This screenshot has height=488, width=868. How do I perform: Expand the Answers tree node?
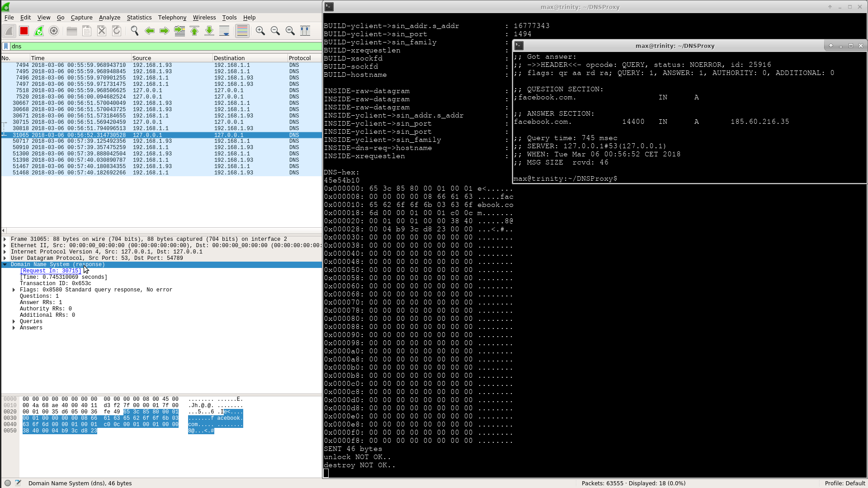pyautogui.click(x=14, y=328)
